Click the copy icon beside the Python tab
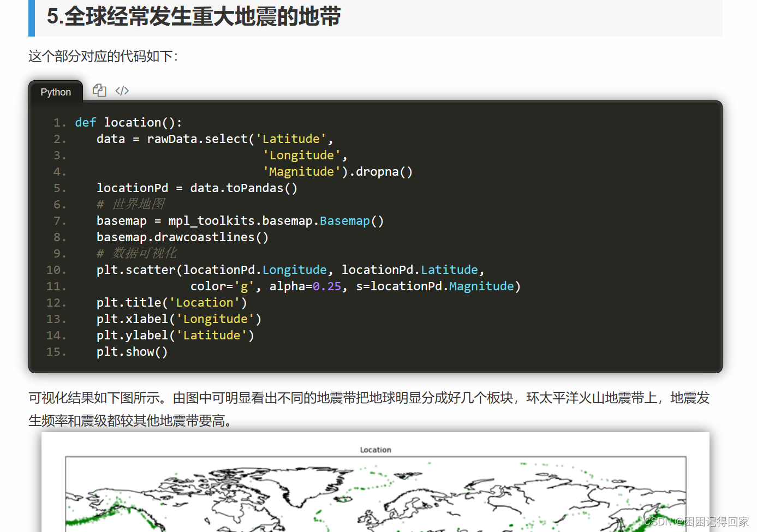757x532 pixels. click(99, 90)
